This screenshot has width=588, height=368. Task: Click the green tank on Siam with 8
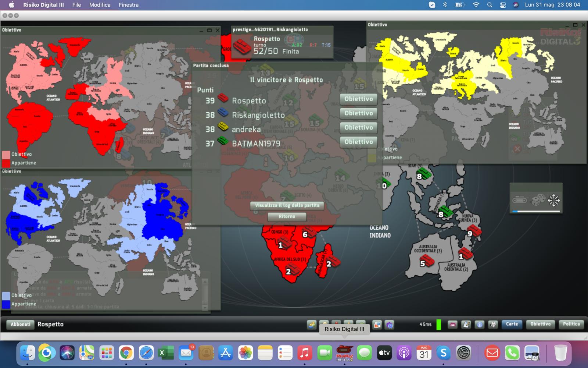423,173
